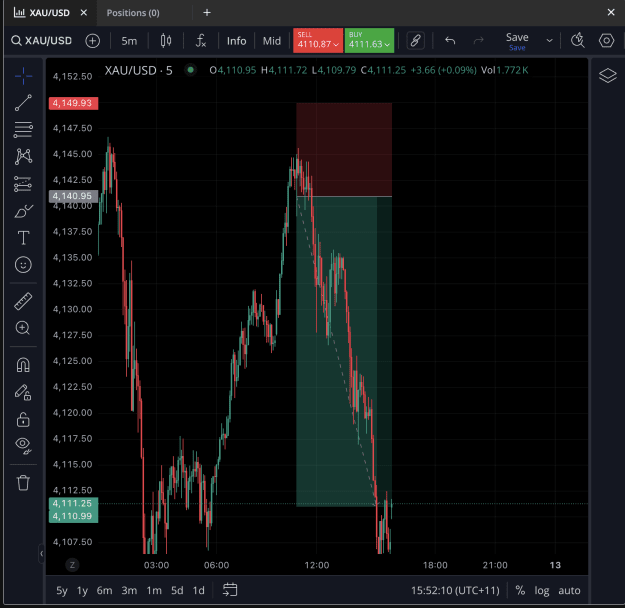
Task: Open chart settings hexagon icon
Action: pyautogui.click(x=606, y=41)
